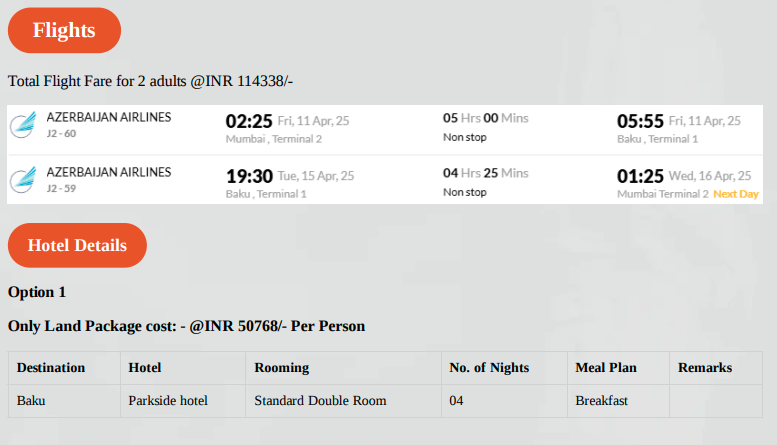The image size is (777, 445).
Task: Click the 05:55 arrival time in Baku
Action: pyautogui.click(x=640, y=121)
